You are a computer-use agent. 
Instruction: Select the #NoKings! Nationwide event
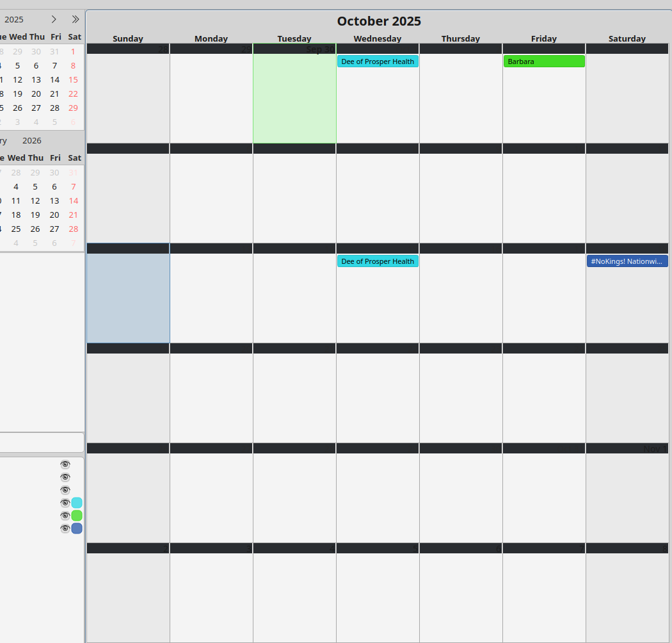coord(627,261)
